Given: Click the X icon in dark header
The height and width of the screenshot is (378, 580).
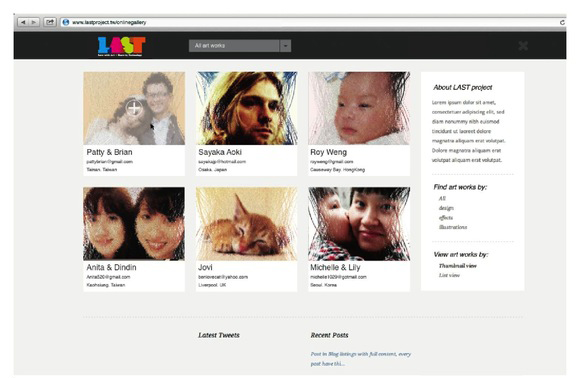Looking at the screenshot, I should point(523,46).
